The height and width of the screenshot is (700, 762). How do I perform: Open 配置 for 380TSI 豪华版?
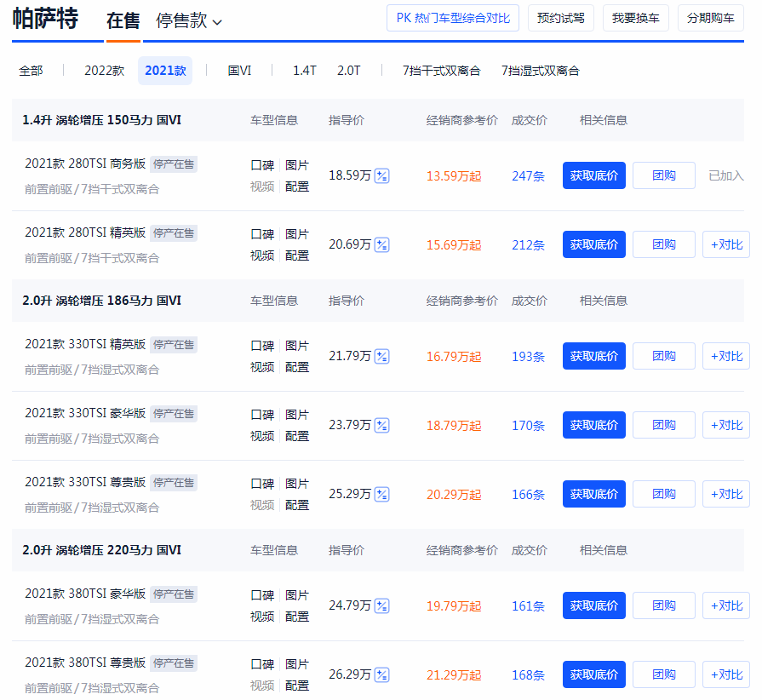coord(297,617)
